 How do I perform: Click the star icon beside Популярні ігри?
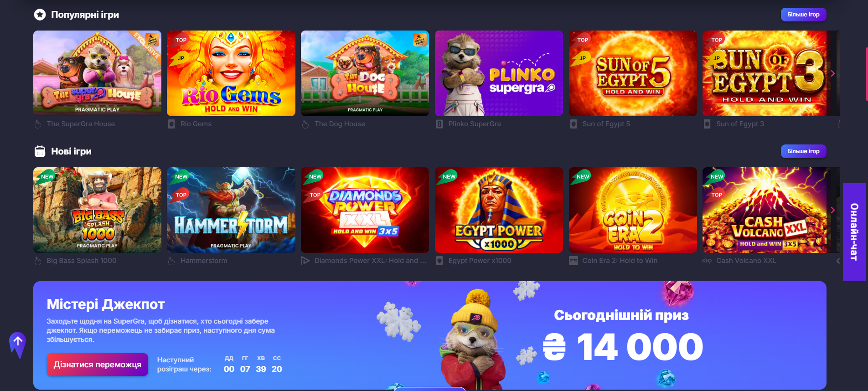click(x=40, y=15)
